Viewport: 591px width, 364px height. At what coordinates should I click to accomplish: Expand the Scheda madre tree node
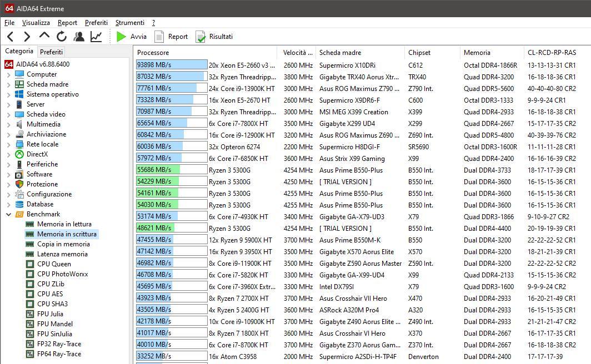coord(8,84)
